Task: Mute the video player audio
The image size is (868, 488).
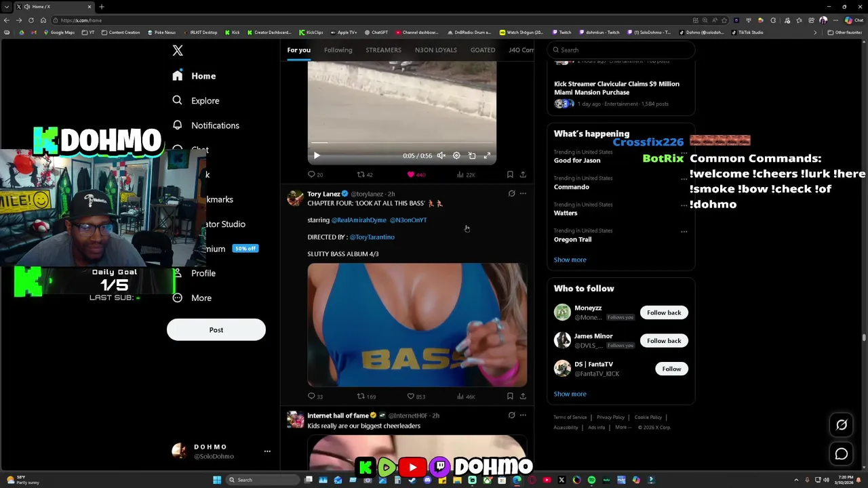Action: point(441,155)
